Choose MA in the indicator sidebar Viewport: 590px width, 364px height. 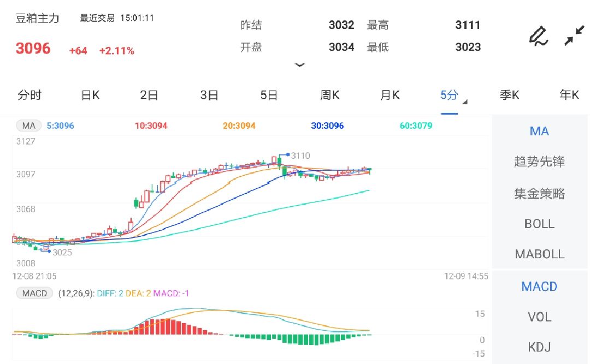click(539, 131)
